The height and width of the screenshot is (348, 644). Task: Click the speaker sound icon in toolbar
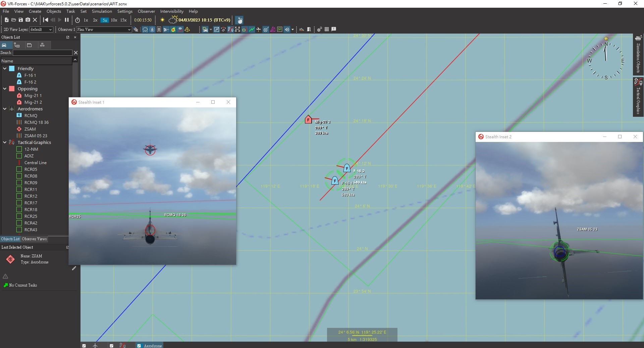point(287,30)
